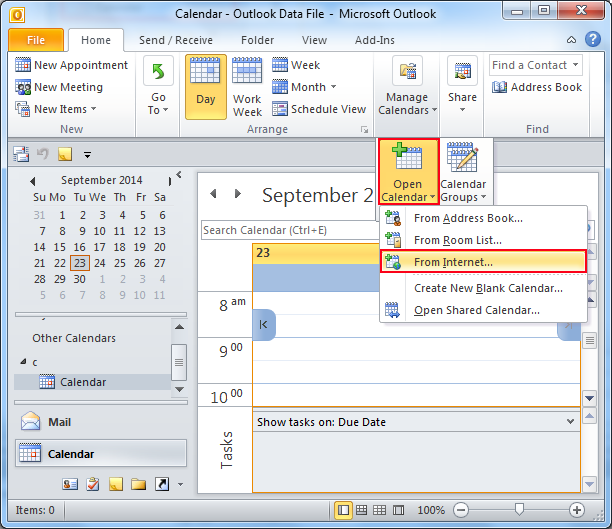Screen dimensions: 612x529
Task: Open Outlook Help question mark
Action: (593, 39)
